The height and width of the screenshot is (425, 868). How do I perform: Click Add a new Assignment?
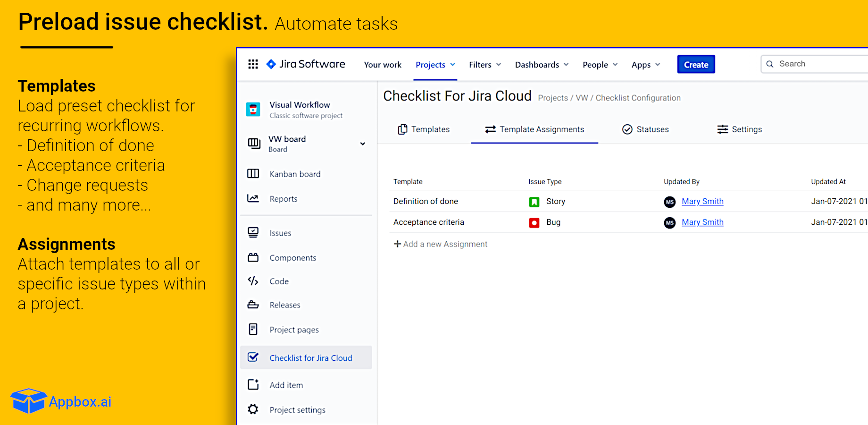(441, 244)
